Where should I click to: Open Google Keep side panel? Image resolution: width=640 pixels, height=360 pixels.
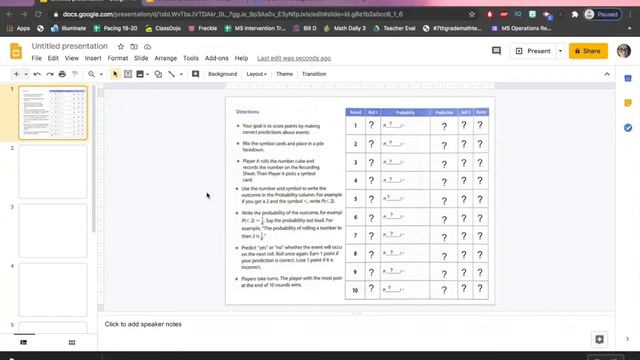(628, 103)
